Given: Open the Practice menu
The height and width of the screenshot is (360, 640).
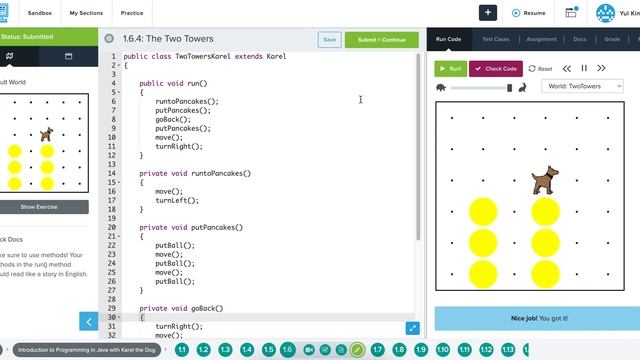Looking at the screenshot, I should point(132,13).
